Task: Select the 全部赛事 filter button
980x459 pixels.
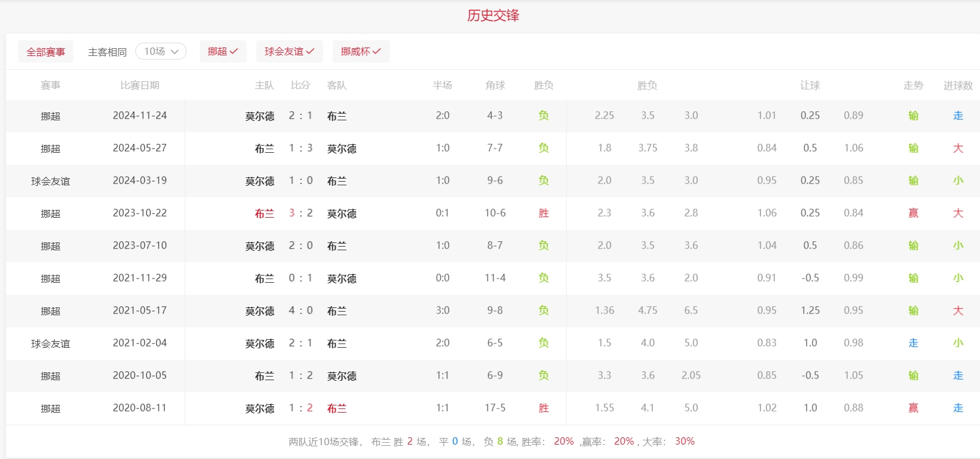Action: pos(46,52)
